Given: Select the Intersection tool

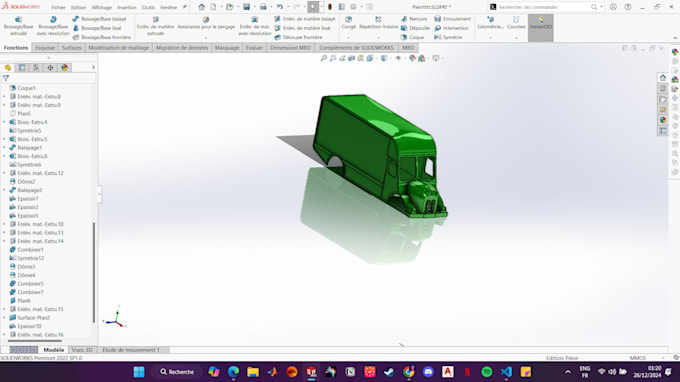Looking at the screenshot, I should (x=451, y=28).
